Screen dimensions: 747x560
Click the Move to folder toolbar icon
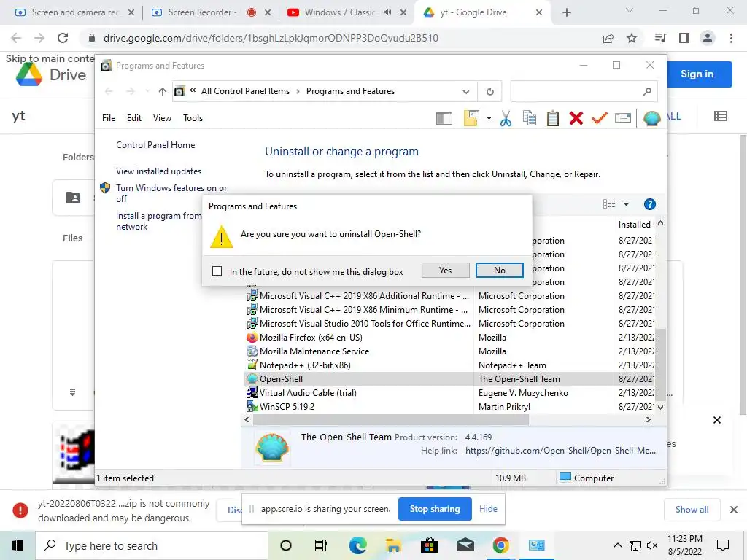pyautogui.click(x=471, y=118)
